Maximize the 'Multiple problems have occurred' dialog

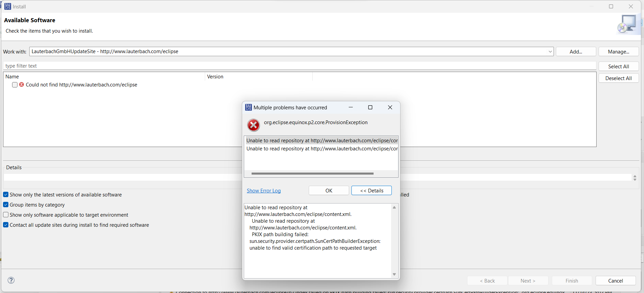click(x=370, y=107)
